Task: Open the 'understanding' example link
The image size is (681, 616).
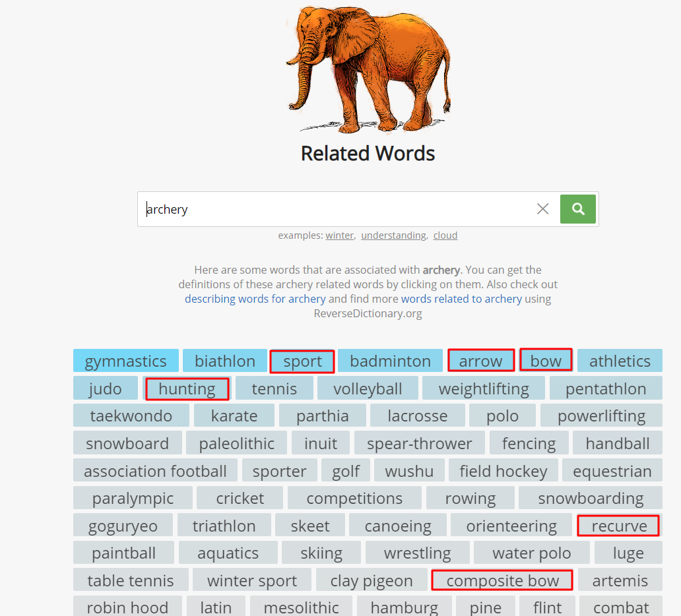Action: [x=393, y=235]
